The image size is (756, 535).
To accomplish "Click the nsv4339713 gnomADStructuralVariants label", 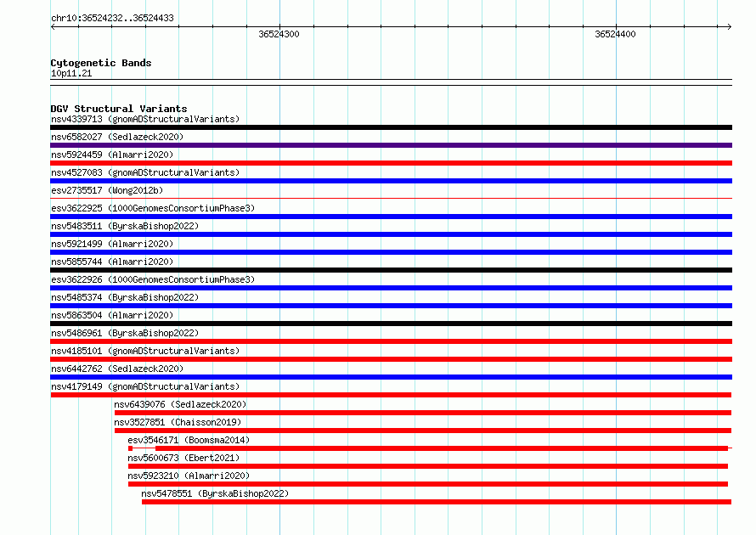I will (x=145, y=119).
